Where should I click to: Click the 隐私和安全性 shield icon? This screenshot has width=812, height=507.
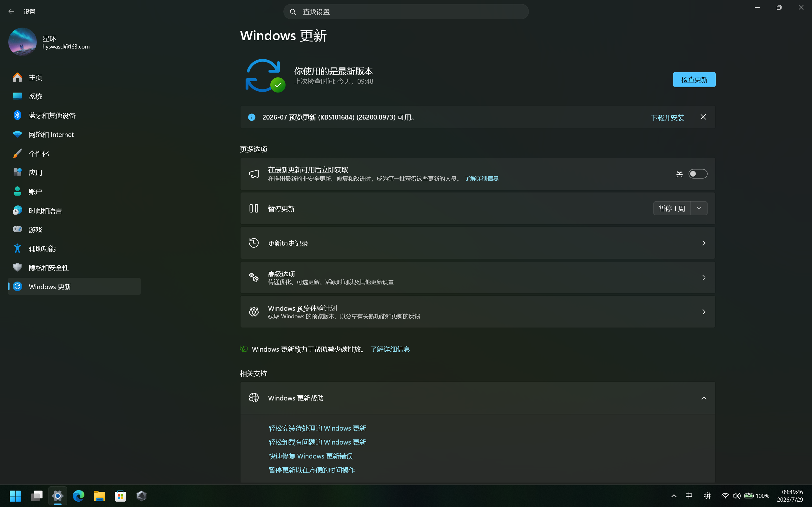(x=17, y=268)
